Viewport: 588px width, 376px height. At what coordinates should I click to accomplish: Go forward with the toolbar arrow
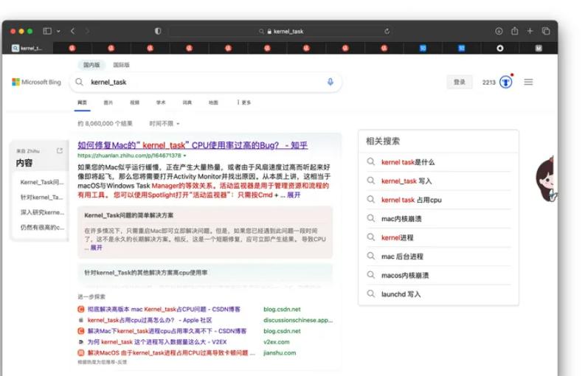tap(87, 31)
